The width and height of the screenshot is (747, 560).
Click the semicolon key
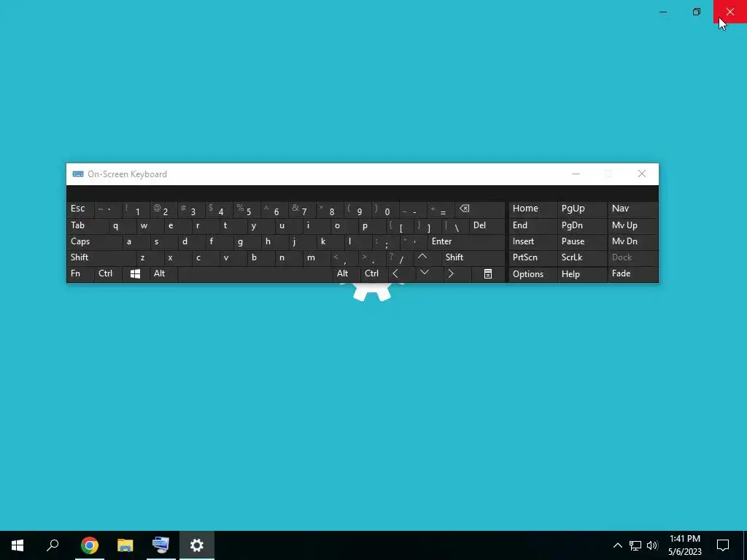[x=385, y=241]
